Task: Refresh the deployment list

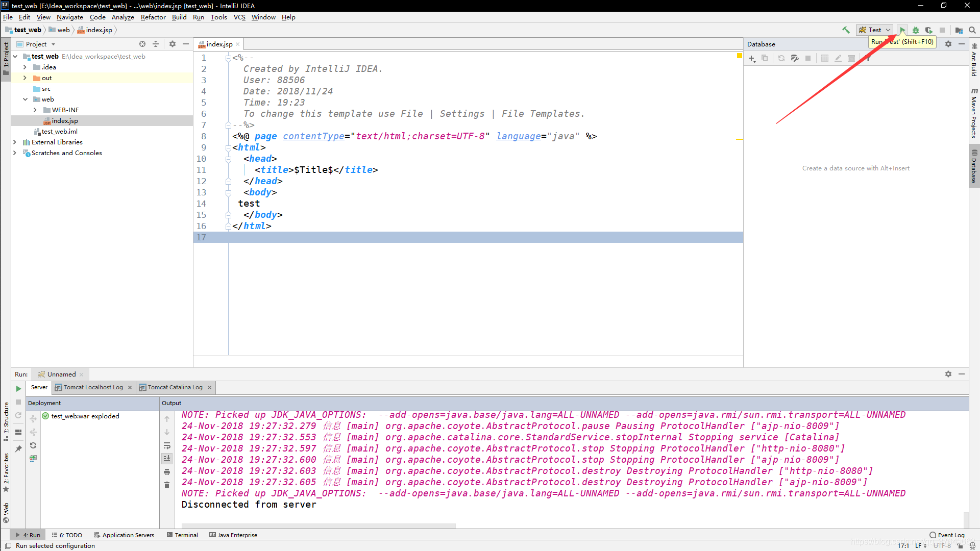Action: tap(33, 445)
